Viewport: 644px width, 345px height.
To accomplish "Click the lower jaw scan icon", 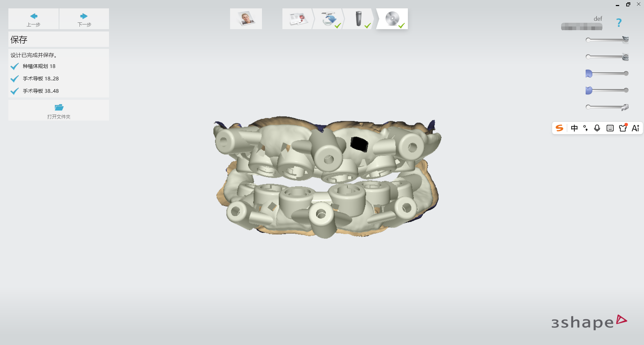I will 625,57.
